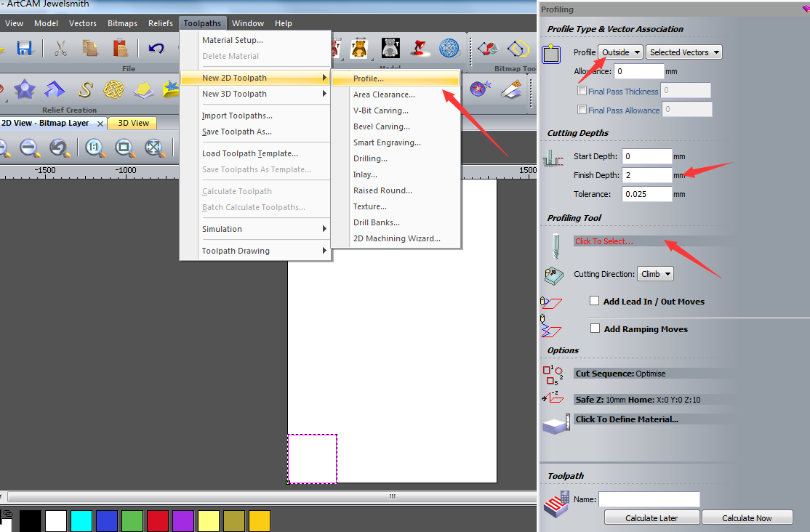The image size is (810, 532).
Task: Enable Final Pass Thickness checkbox
Action: pos(582,91)
